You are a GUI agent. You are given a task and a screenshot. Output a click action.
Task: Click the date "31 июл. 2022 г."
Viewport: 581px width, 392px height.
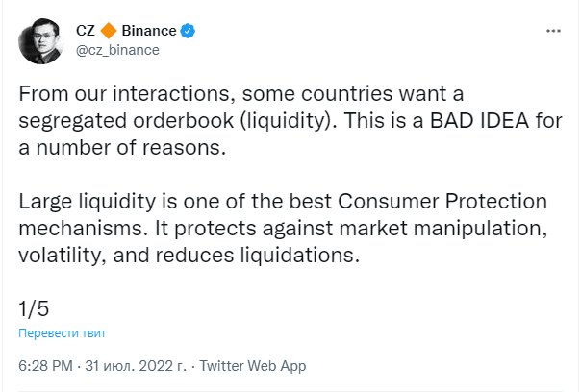[x=136, y=366]
